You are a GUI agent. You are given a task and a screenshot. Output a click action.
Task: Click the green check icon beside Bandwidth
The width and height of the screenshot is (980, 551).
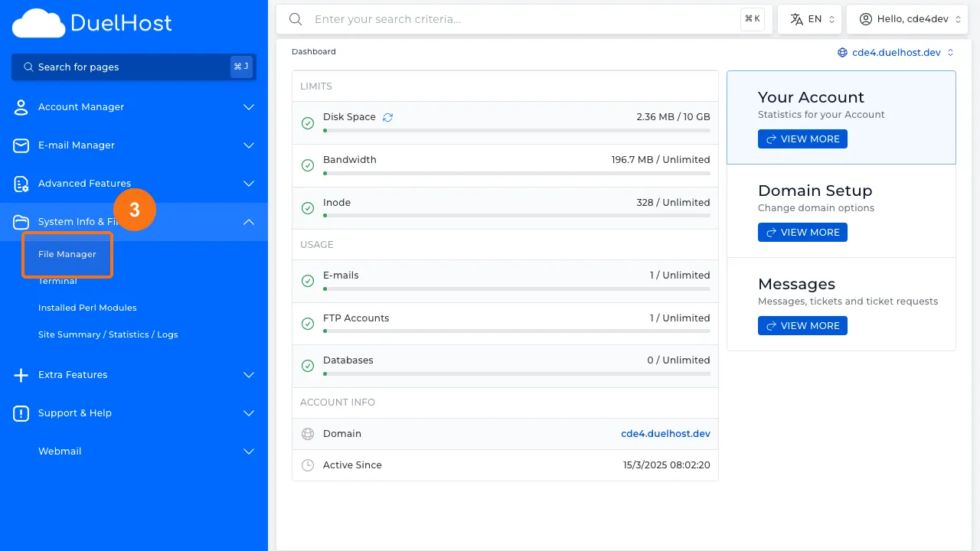pyautogui.click(x=308, y=165)
